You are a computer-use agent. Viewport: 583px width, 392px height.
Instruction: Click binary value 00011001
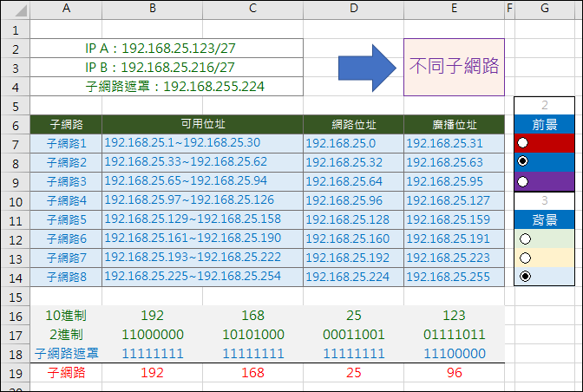coord(354,335)
